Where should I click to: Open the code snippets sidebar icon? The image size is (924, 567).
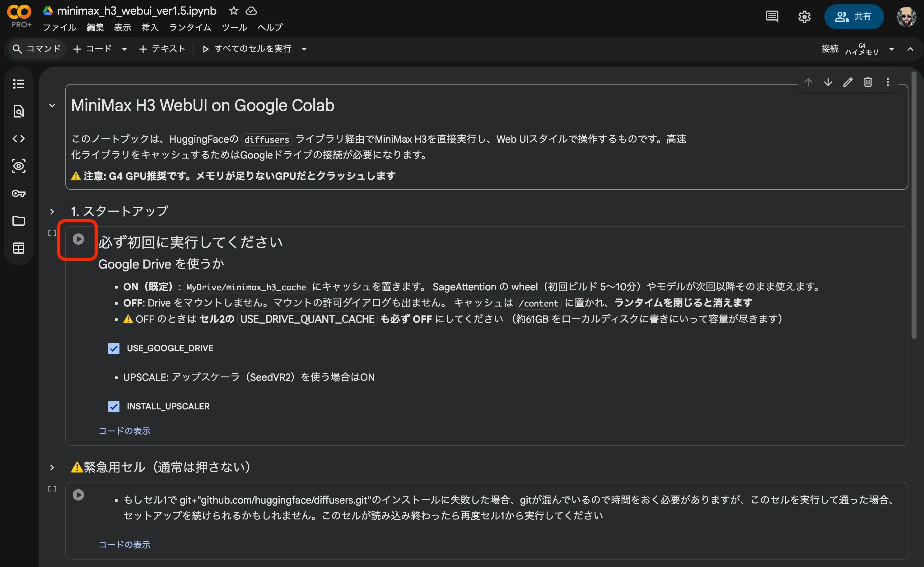[x=18, y=139]
